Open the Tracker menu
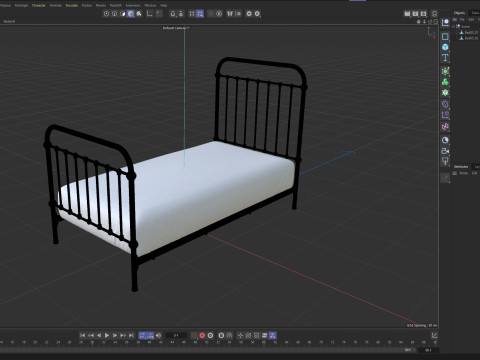The image size is (480, 360). (87, 5)
